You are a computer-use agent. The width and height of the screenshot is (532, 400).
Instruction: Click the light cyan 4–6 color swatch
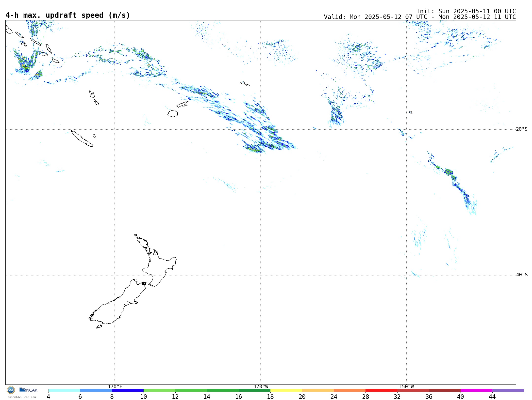click(x=64, y=391)
